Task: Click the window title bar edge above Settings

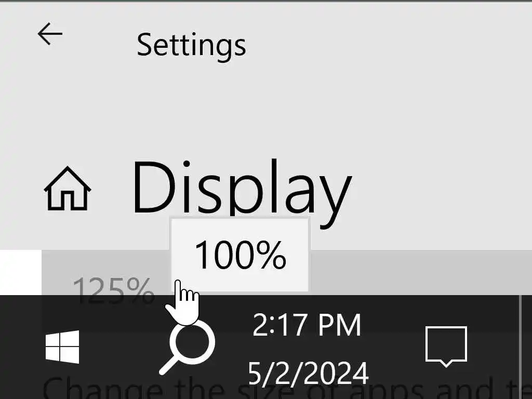Action: [266, 1]
